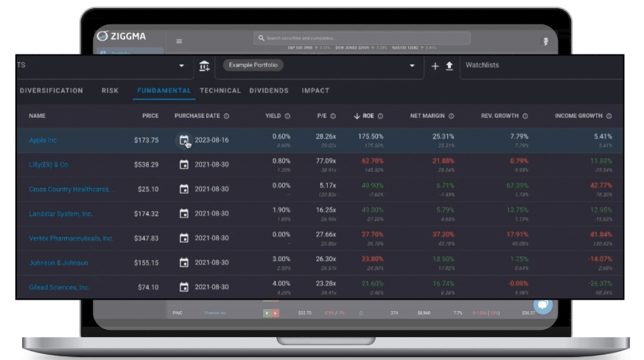The height and width of the screenshot is (360, 644).
Task: Click the Ziggma logo
Action: (x=122, y=36)
